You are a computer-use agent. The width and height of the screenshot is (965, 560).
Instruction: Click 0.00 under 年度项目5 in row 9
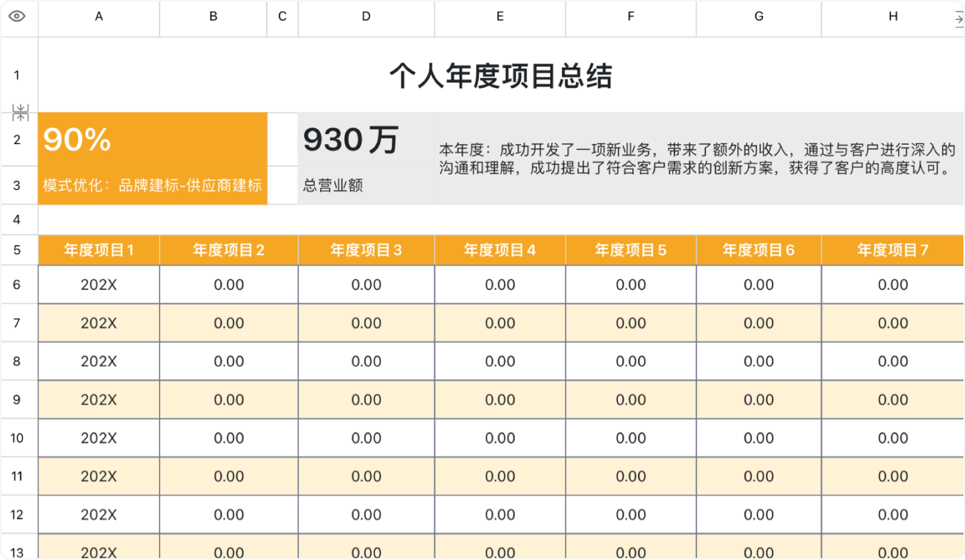(631, 400)
